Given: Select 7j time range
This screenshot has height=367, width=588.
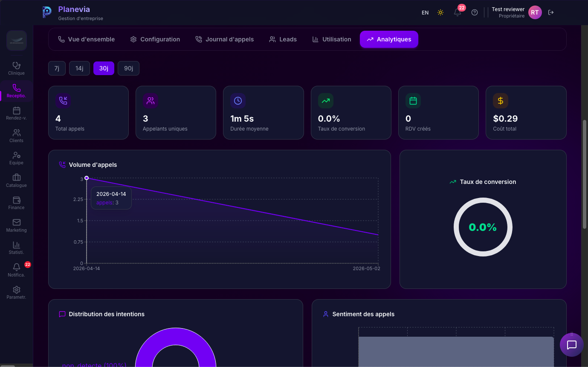Looking at the screenshot, I should [57, 68].
